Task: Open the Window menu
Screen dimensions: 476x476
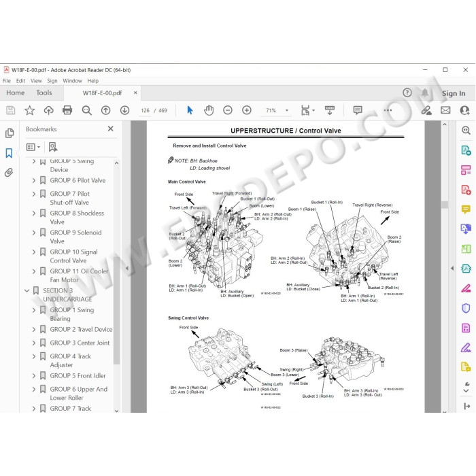Action: (72, 81)
